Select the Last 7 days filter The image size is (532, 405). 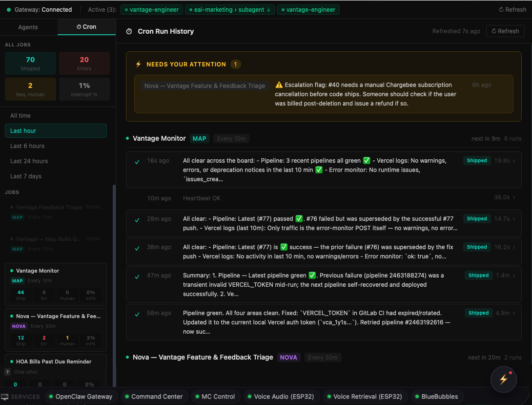coord(56,176)
